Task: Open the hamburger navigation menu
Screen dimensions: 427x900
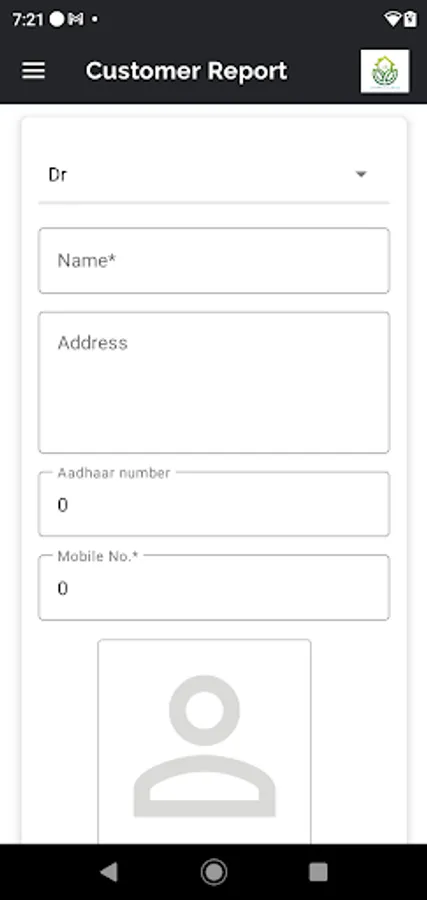Action: coord(33,71)
